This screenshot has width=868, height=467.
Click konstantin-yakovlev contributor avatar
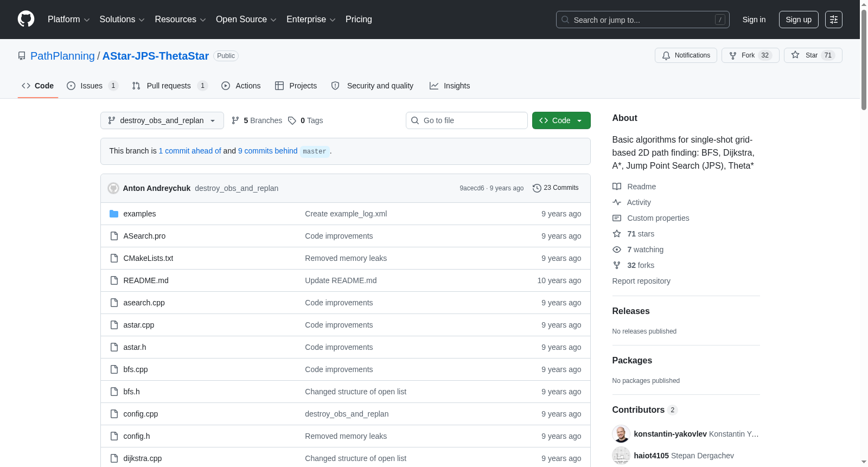click(621, 434)
